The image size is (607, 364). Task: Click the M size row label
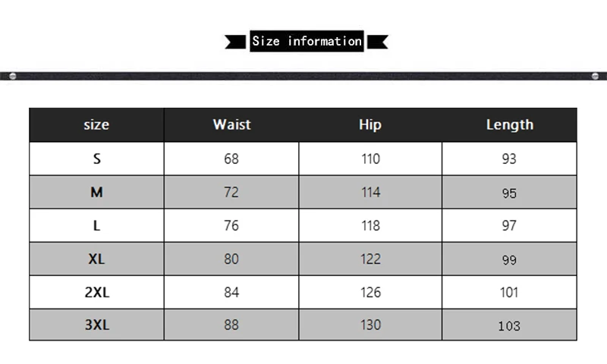click(x=97, y=193)
